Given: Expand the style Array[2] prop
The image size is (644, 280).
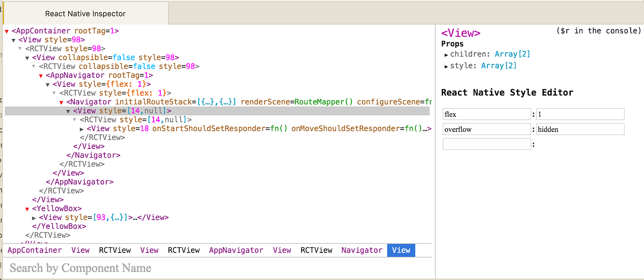Looking at the screenshot, I should 446,65.
